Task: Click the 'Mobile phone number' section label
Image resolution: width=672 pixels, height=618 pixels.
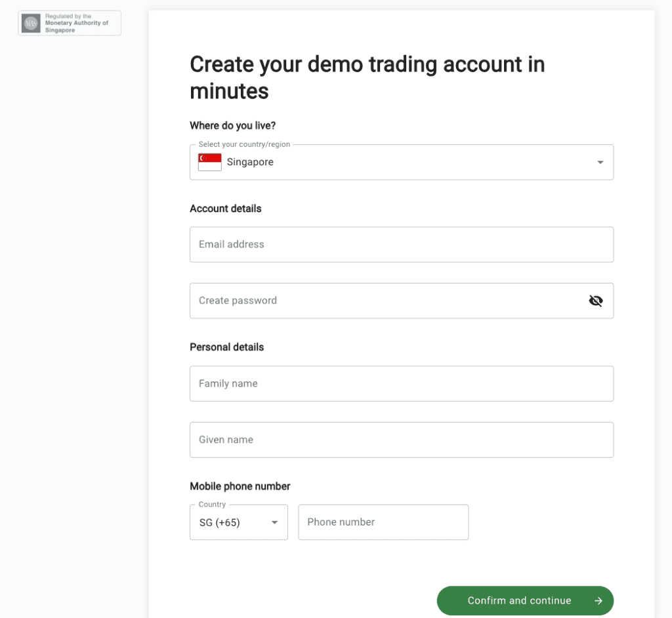Action: coord(240,486)
